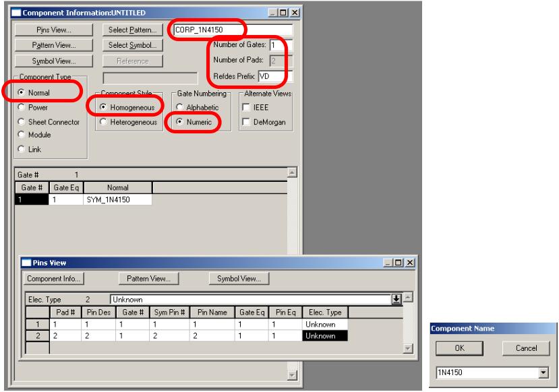Screen dimensions: 559x392
Task: Click highlighted Unknown cell in row 2
Action: click(325, 335)
